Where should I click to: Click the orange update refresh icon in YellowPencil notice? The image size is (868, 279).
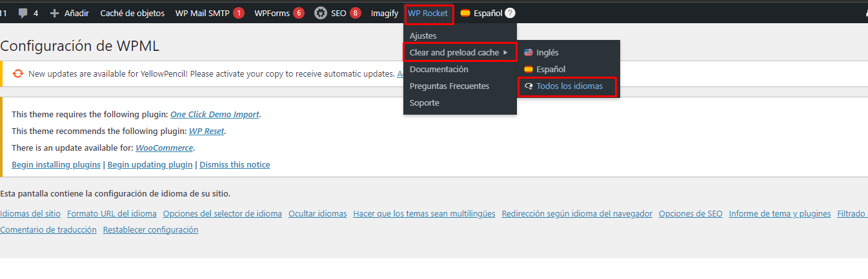point(18,73)
